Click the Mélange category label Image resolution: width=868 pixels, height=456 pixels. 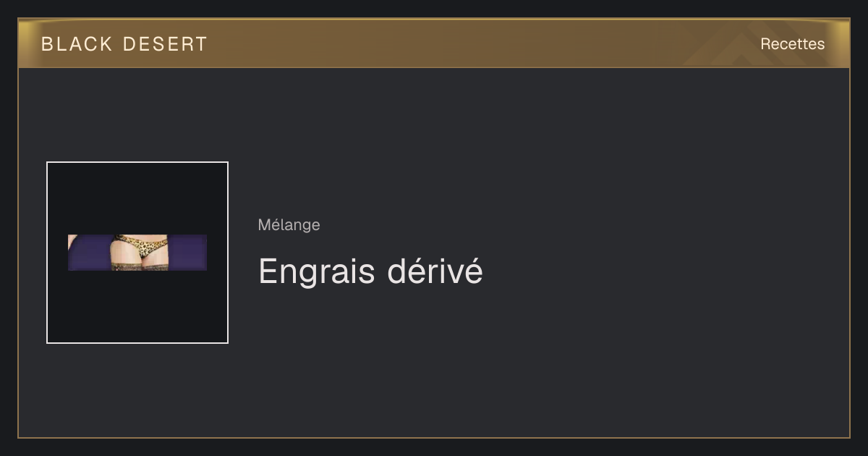[289, 225]
